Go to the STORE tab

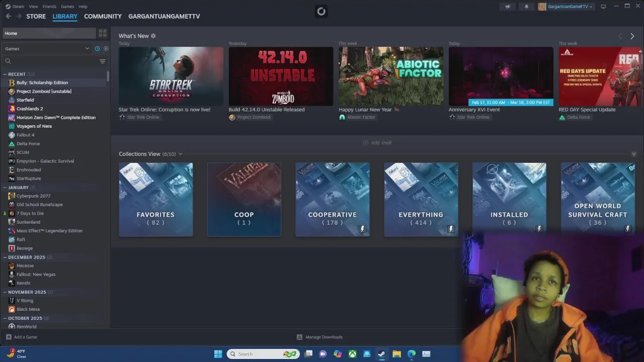[x=36, y=16]
